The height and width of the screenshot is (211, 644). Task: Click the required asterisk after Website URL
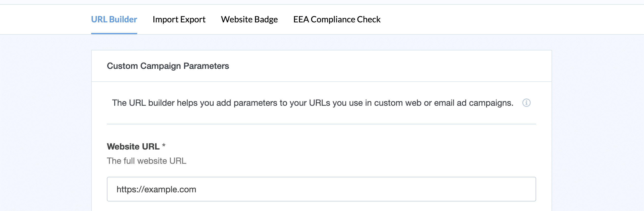tap(164, 145)
